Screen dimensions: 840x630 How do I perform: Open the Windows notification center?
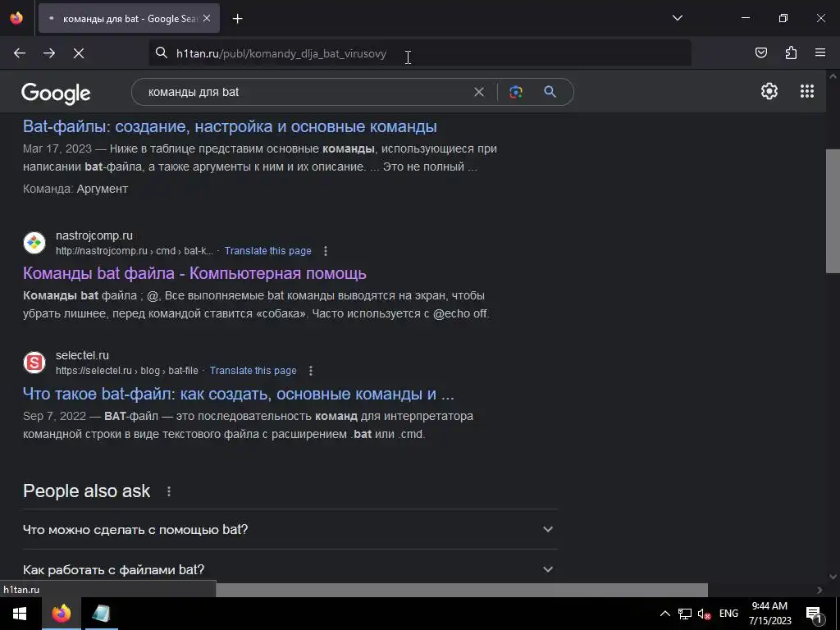[814, 614]
